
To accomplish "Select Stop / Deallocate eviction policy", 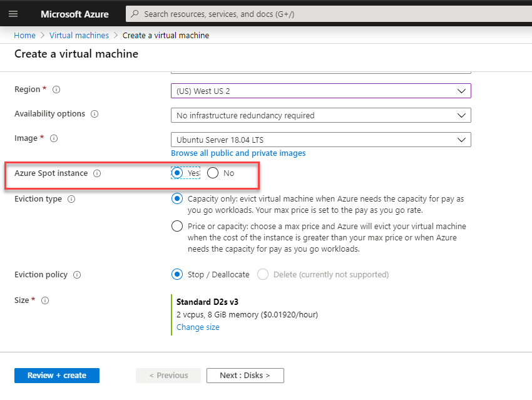I will click(177, 275).
